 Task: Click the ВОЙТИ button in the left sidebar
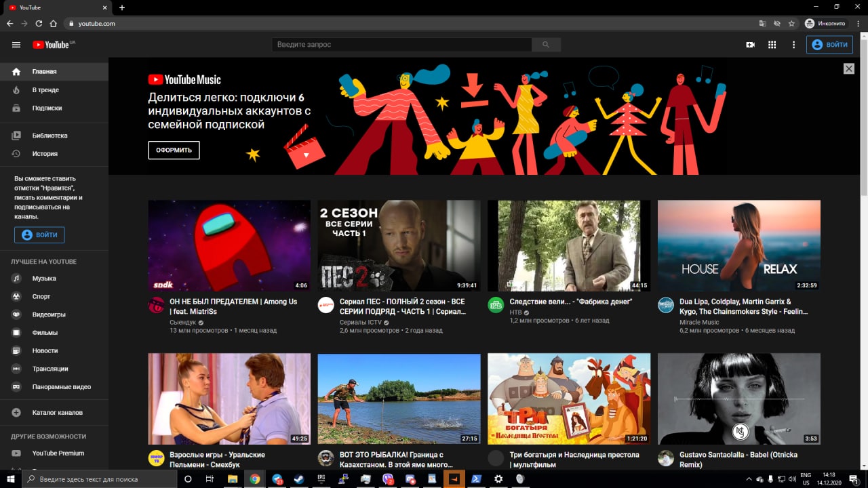pyautogui.click(x=39, y=235)
